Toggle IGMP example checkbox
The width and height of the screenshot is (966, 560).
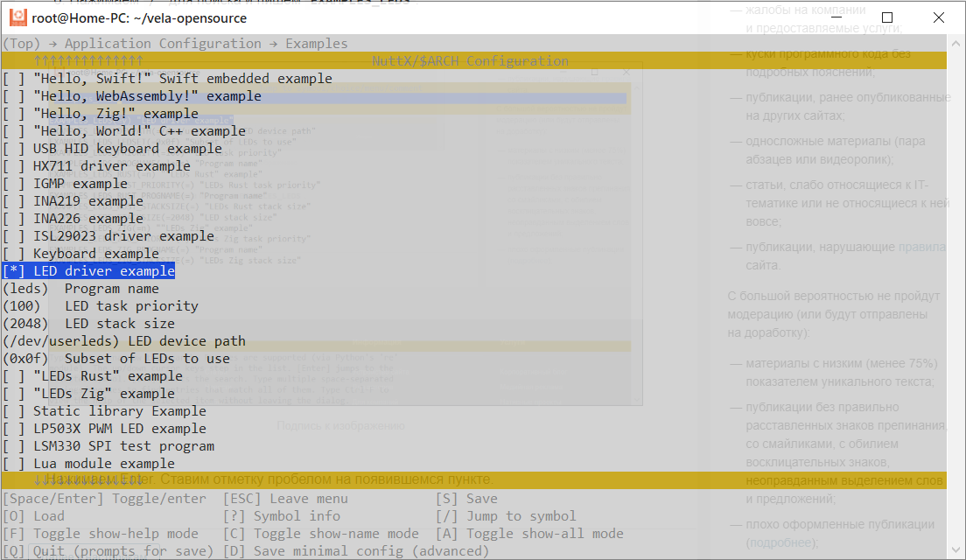(13, 184)
